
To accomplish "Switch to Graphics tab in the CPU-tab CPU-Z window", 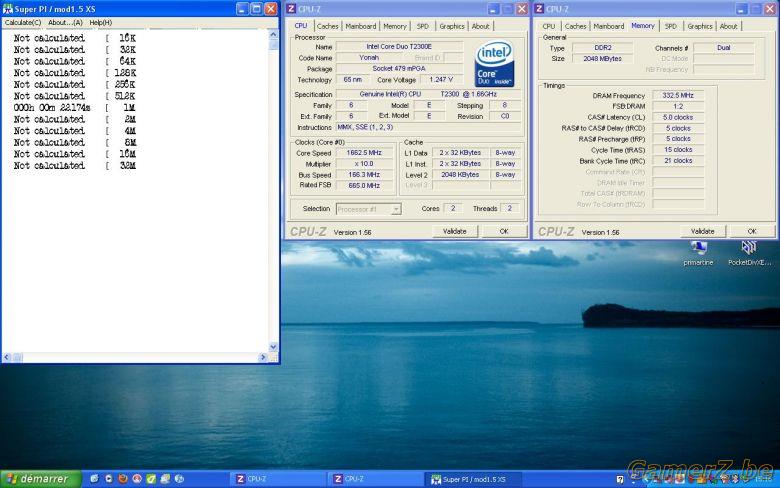I will [x=452, y=26].
